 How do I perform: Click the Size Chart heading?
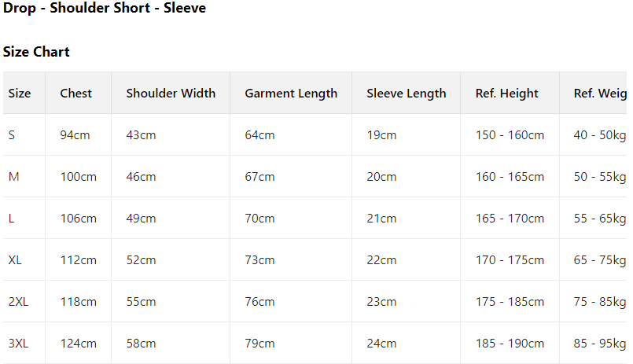(x=36, y=52)
